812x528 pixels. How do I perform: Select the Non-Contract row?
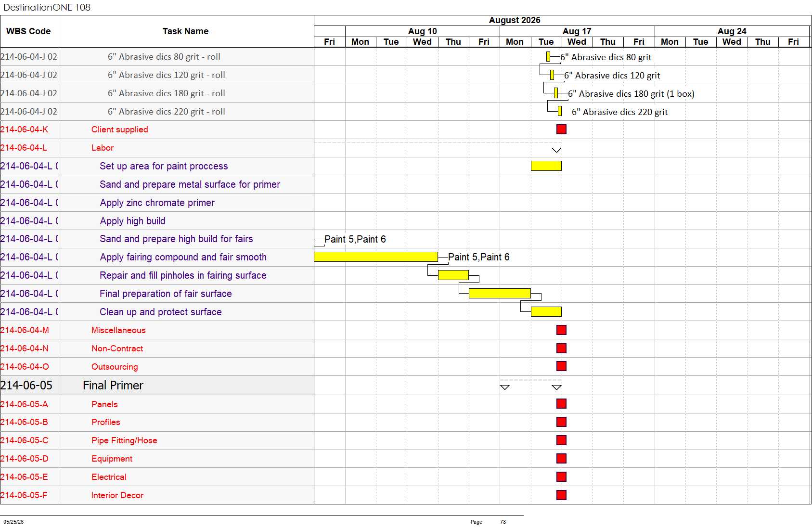pyautogui.click(x=157, y=348)
